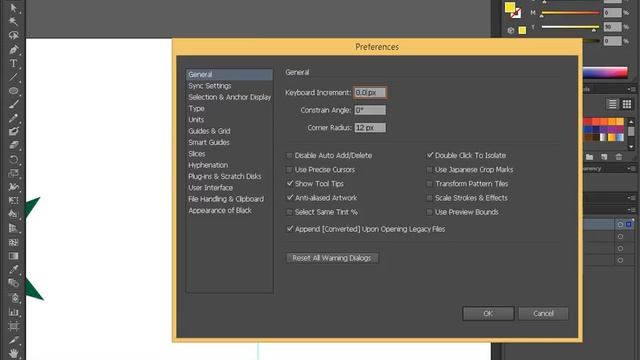Select the Eyedropper tool
This screenshot has width=640, height=360.
(x=13, y=269)
